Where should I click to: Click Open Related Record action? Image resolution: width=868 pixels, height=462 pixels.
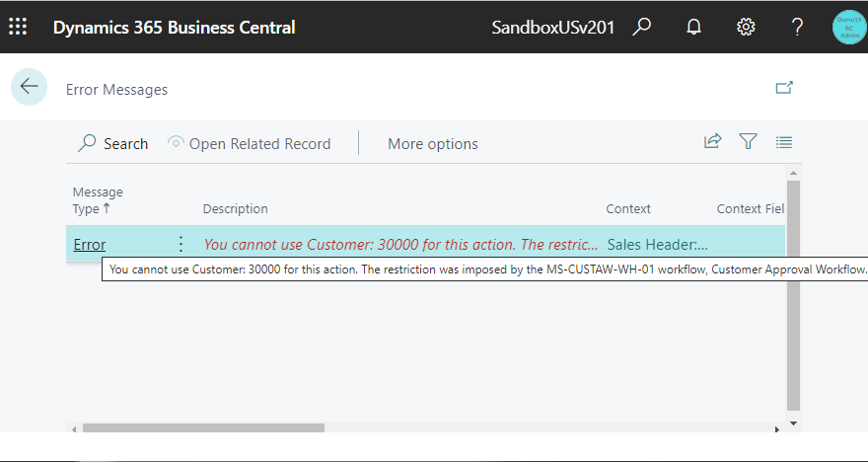coord(250,143)
